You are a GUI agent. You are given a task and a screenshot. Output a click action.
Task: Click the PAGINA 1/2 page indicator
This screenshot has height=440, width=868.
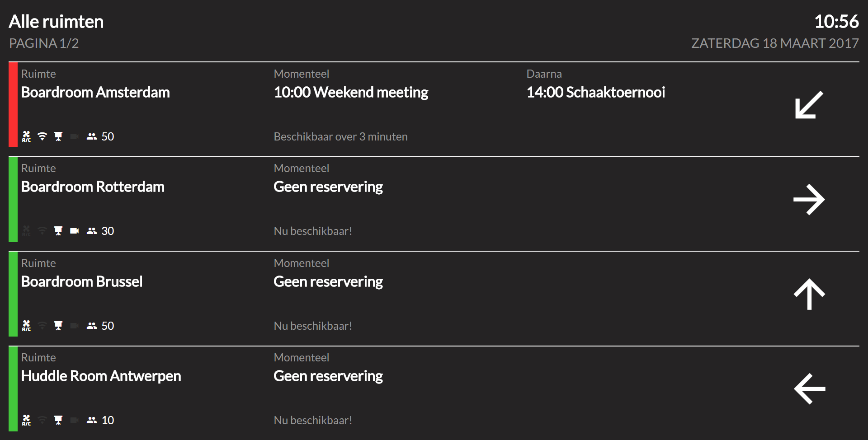pos(44,43)
